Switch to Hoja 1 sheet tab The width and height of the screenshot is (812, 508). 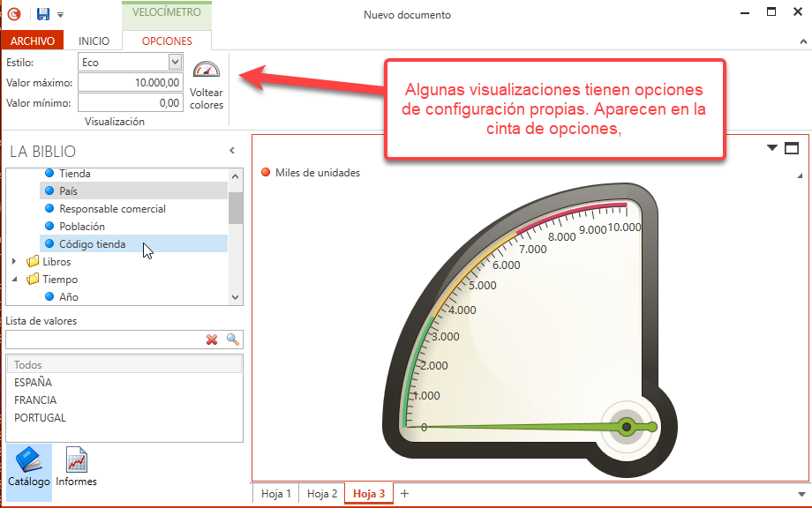coord(276,494)
